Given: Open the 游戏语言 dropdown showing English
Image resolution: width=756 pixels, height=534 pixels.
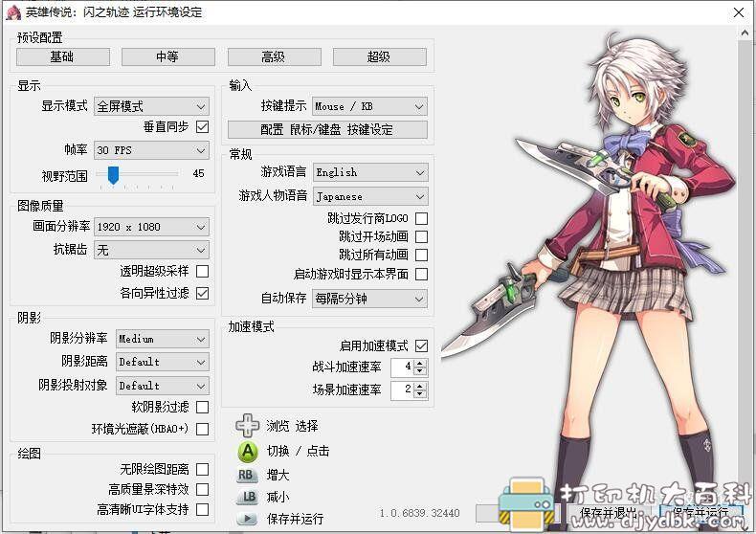Looking at the screenshot, I should pyautogui.click(x=369, y=172).
